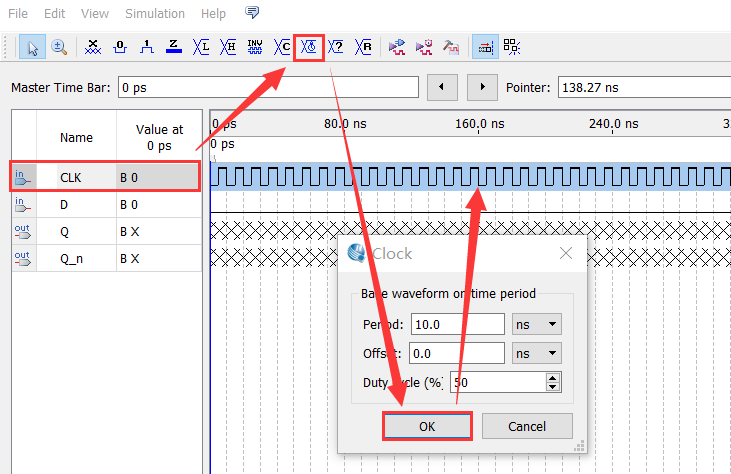Close the Clock dialog with X
Screen dimensions: 731x474
[566, 253]
